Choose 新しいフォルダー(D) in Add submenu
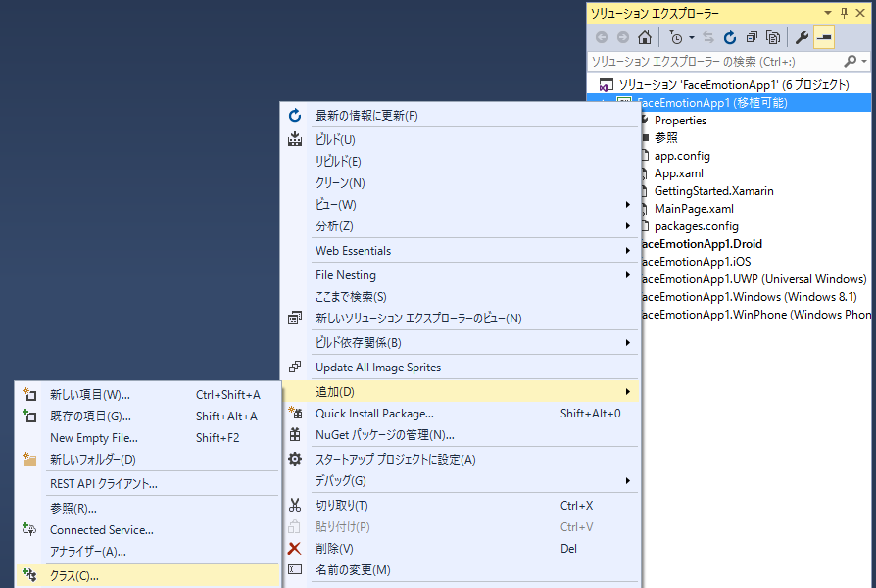This screenshot has height=588, width=876. 148,460
